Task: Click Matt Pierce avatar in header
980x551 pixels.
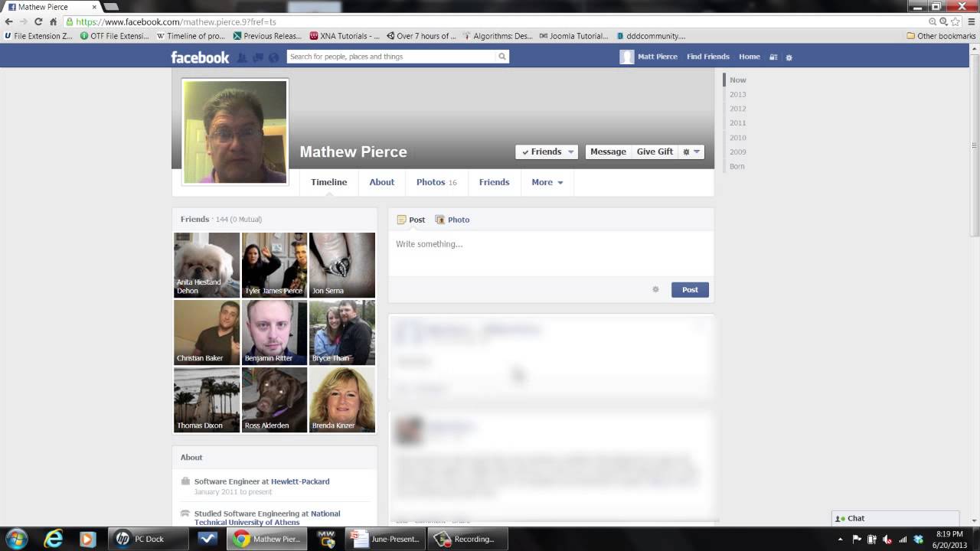Action: click(627, 57)
